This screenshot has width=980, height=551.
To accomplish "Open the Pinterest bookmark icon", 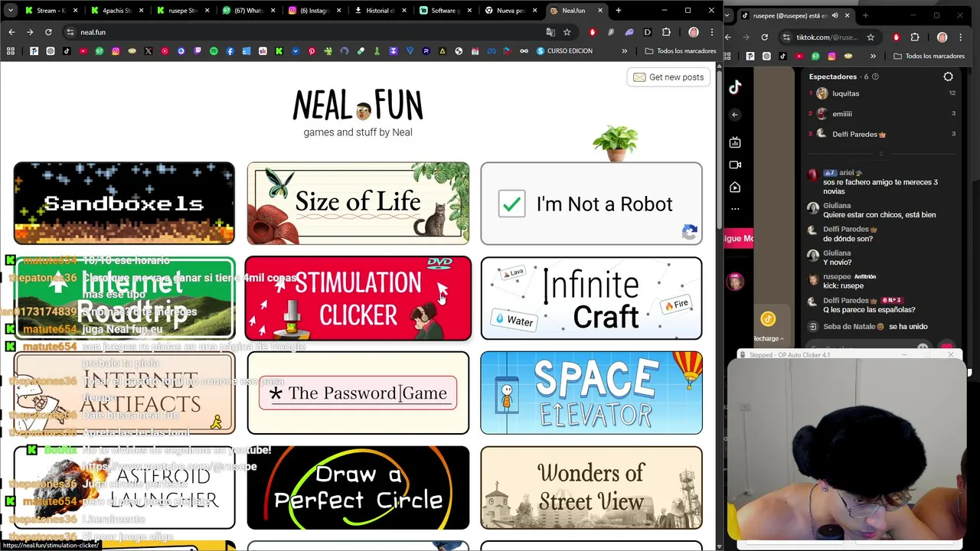I will 312,51.
